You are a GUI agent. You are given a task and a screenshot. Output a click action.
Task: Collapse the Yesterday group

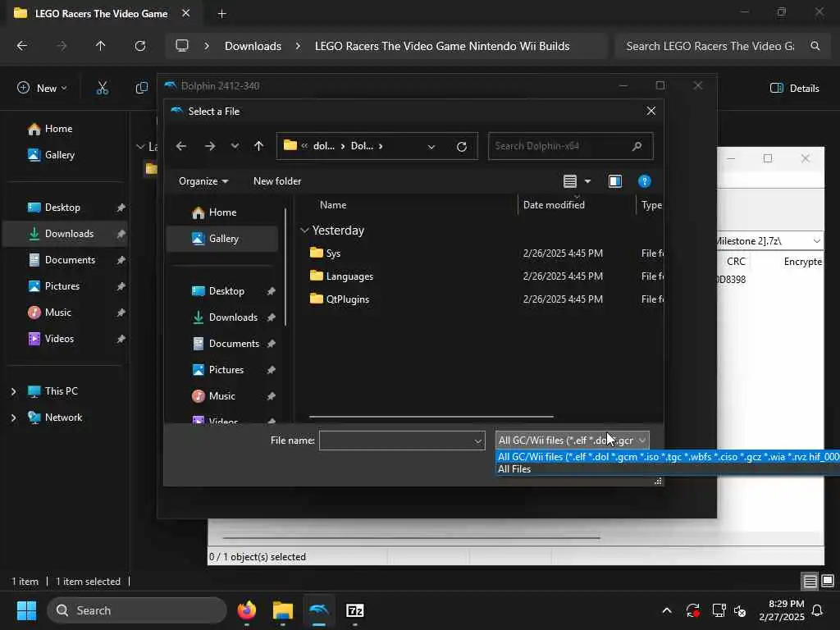[x=304, y=231]
